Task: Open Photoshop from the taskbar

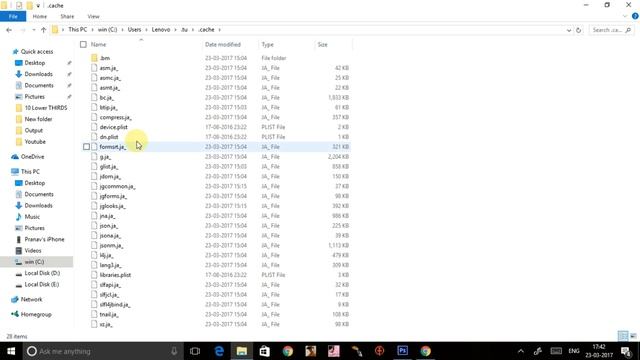Action: pos(402,351)
